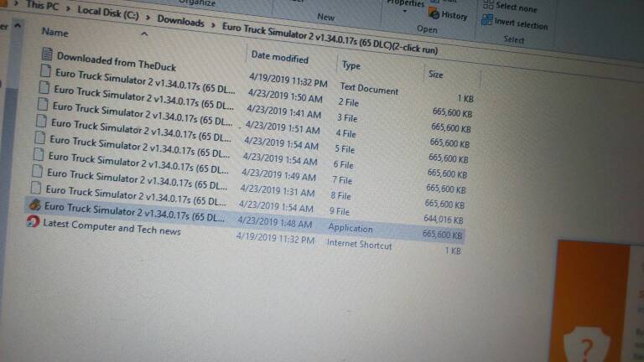Viewport: 644px width, 362px height.
Task: Sort files by the 'Size' column header
Action: tap(435, 75)
